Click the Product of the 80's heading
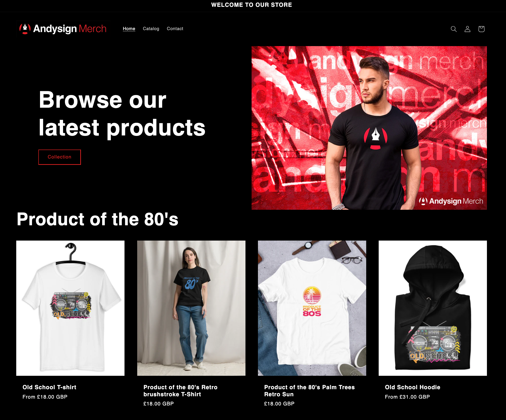 click(x=97, y=219)
